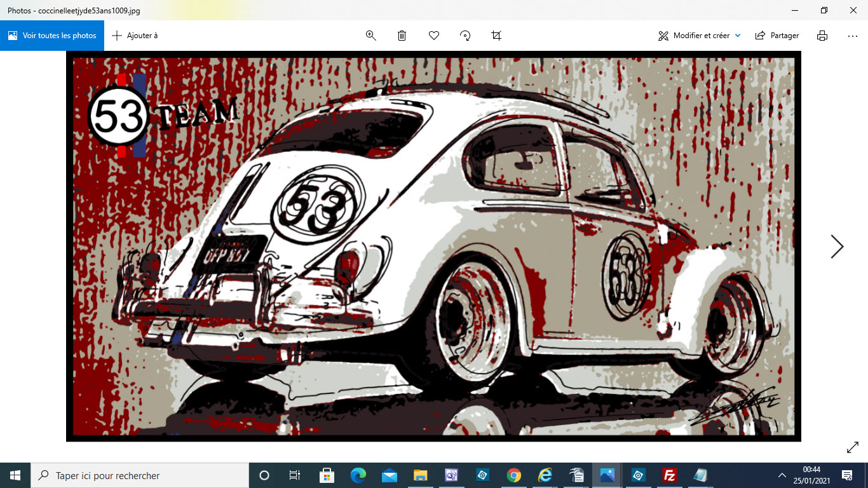Screen dimensions: 868x488
Task: Open Task View in the taskbar
Action: pos(295,475)
